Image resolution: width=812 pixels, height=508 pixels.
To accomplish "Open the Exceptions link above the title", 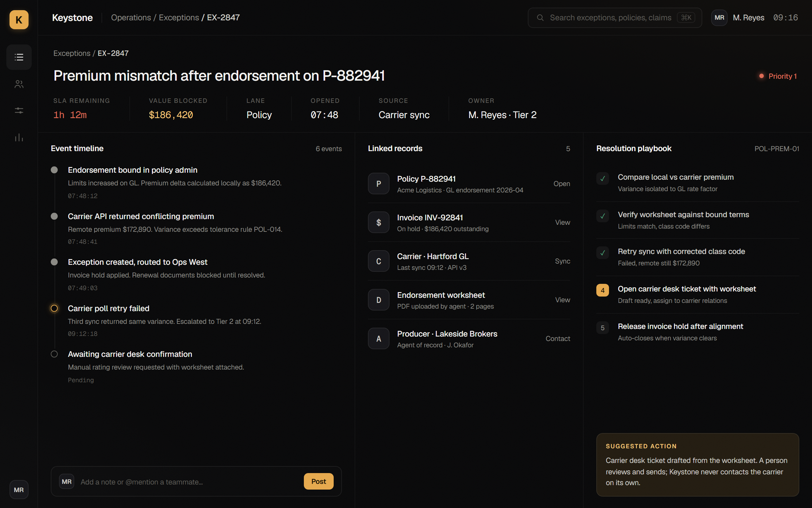I will 72,53.
